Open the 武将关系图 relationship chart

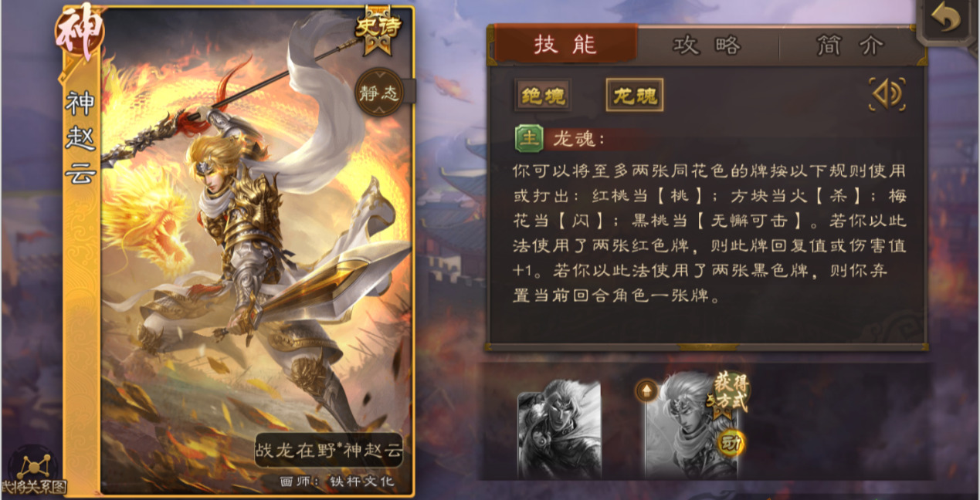tap(34, 470)
